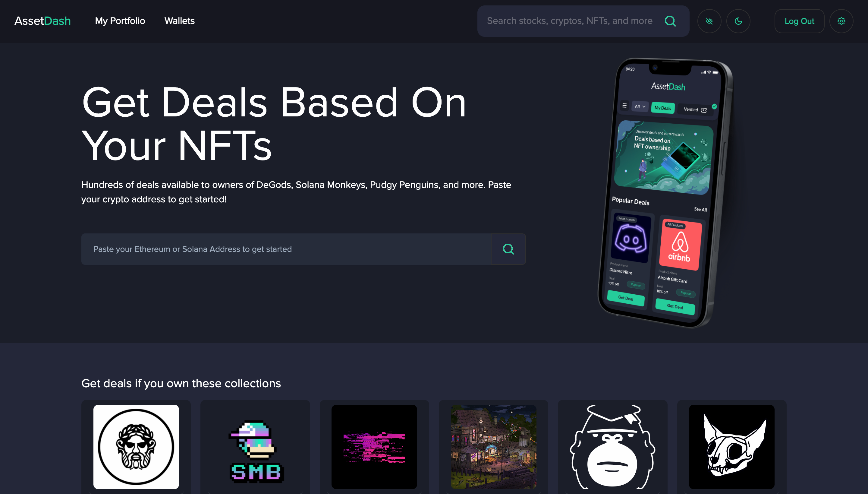
Task: Open Wallets tab
Action: [179, 21]
